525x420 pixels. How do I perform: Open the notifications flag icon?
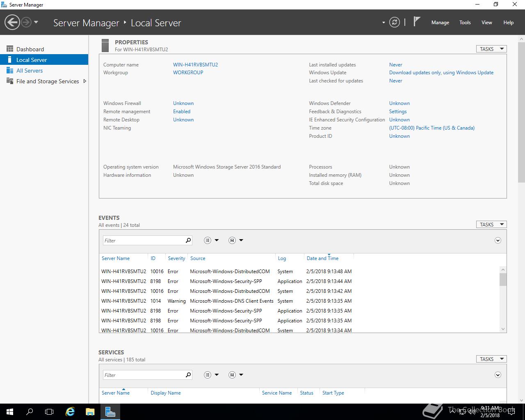click(417, 22)
